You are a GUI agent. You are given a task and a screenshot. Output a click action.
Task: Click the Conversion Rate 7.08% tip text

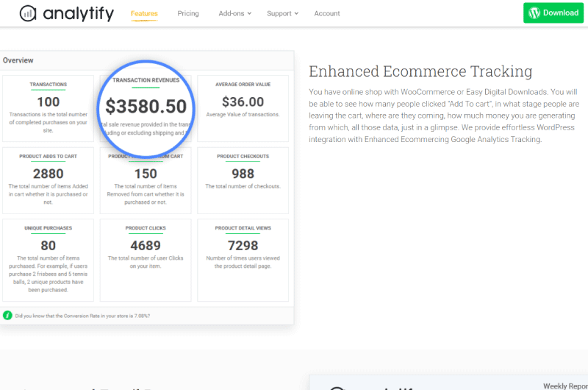coord(82,316)
